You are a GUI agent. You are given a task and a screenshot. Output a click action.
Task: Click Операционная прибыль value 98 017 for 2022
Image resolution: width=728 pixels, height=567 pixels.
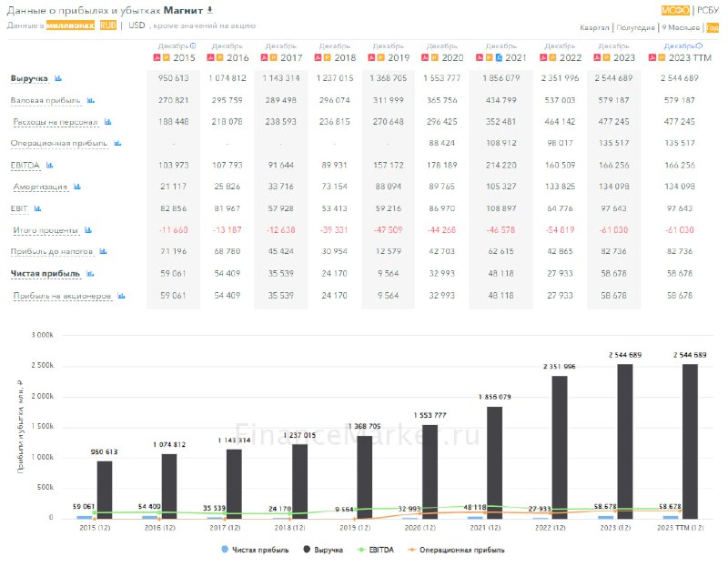[560, 143]
